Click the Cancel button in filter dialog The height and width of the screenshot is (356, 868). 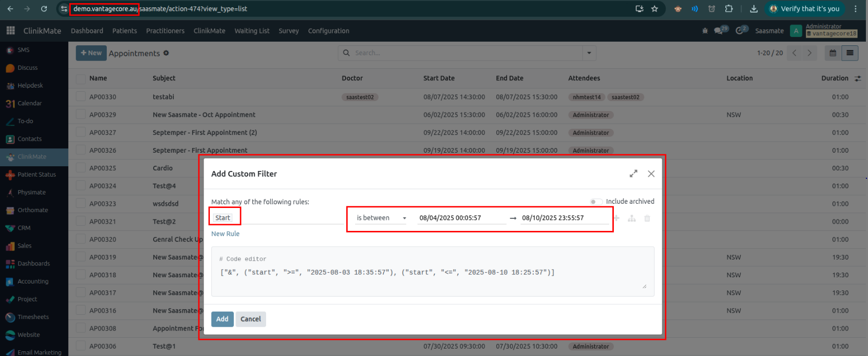[x=250, y=319]
